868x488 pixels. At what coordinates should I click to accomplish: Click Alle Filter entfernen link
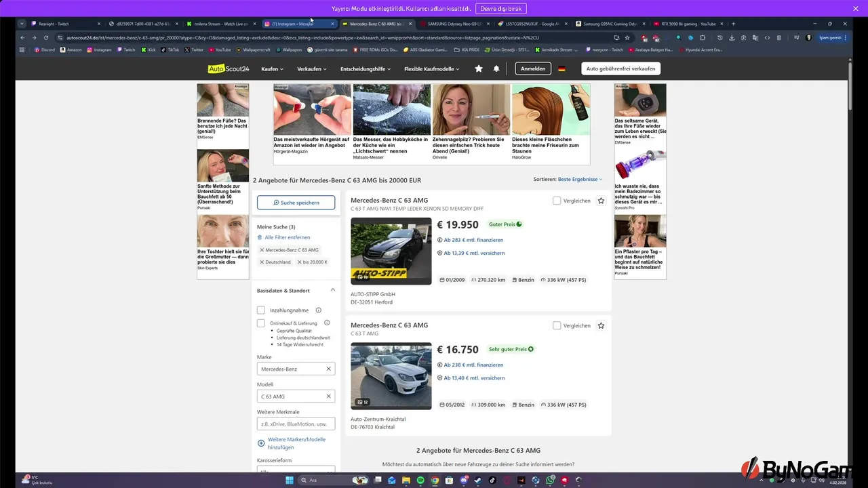click(283, 237)
